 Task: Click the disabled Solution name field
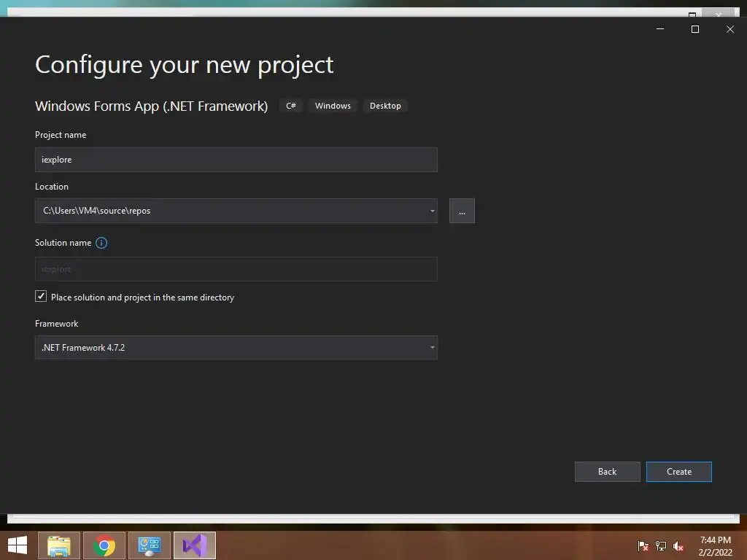pyautogui.click(x=236, y=269)
